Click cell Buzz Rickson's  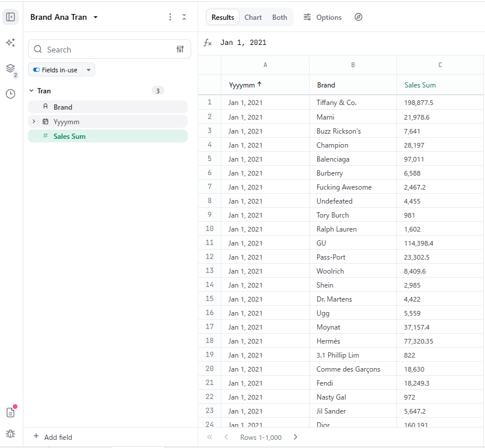click(x=353, y=131)
